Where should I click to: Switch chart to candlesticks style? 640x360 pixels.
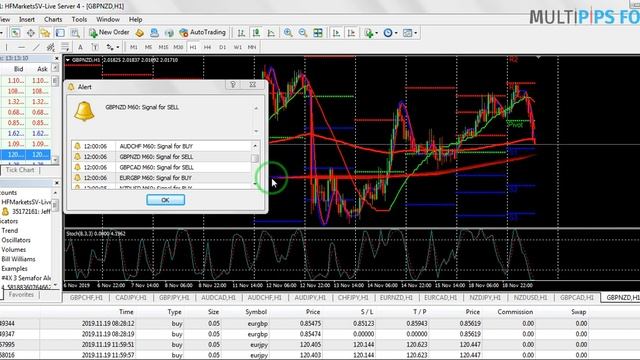click(256, 33)
